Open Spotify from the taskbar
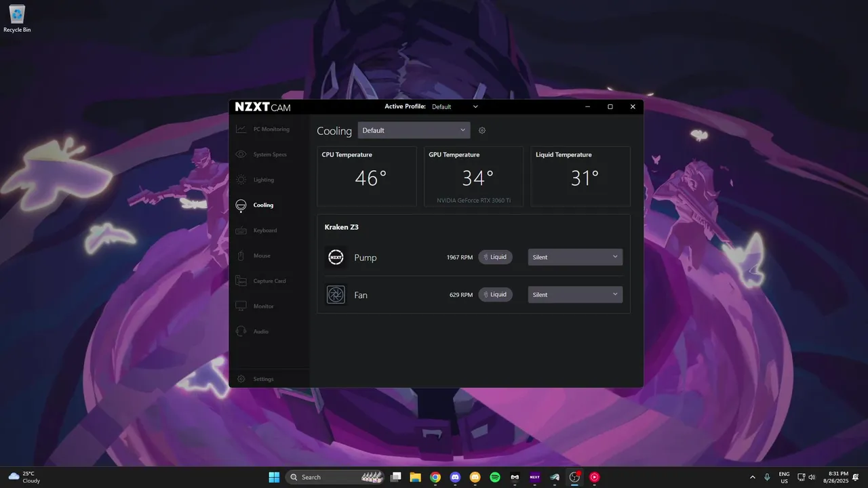Viewport: 868px width, 488px height. coord(495,477)
